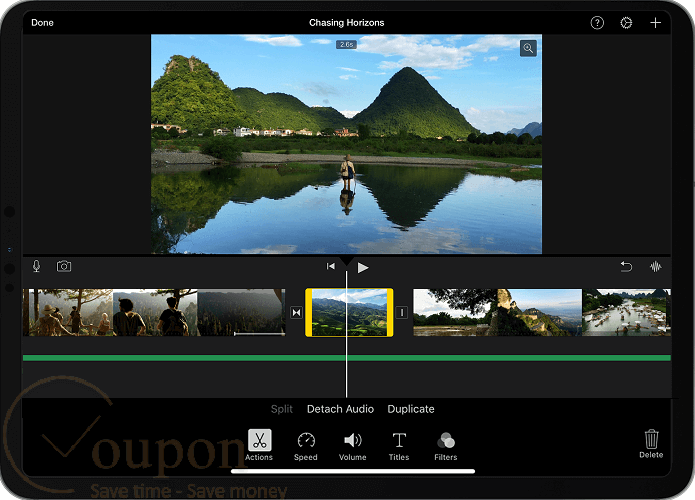The image size is (695, 500).
Task: Tap Done to exit the project
Action: pyautogui.click(x=42, y=23)
